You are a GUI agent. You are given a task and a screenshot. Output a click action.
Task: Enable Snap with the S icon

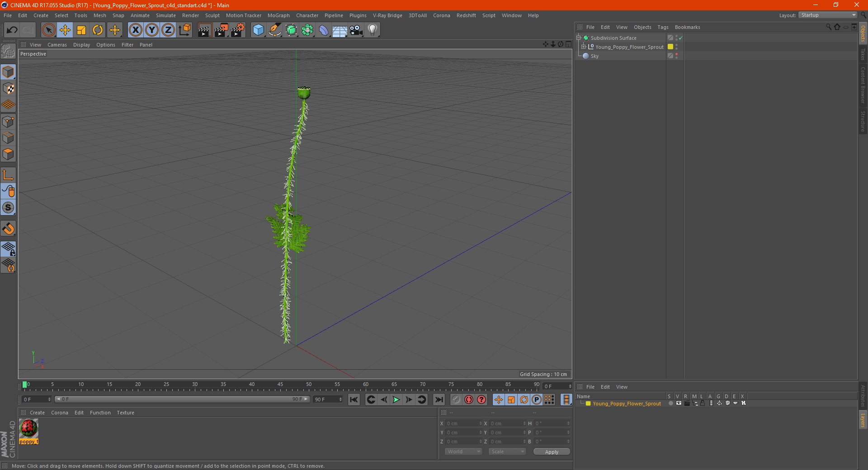[x=8, y=207]
